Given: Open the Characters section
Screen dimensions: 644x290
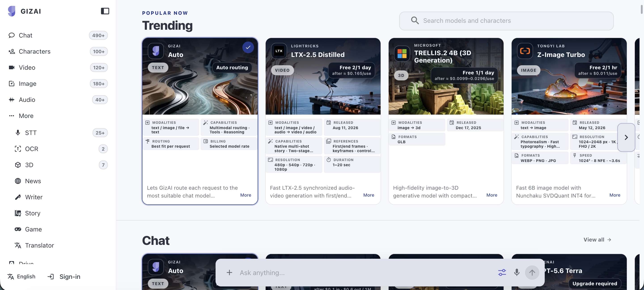Looking at the screenshot, I should tap(58, 51).
